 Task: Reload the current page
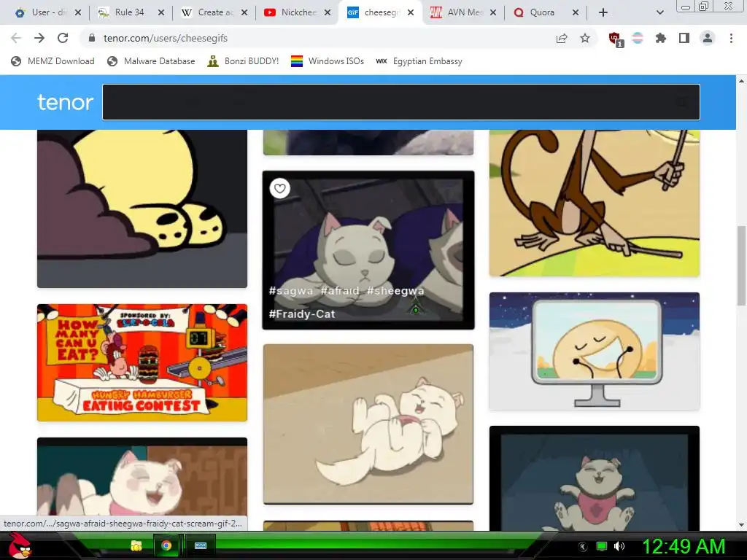[x=63, y=38]
